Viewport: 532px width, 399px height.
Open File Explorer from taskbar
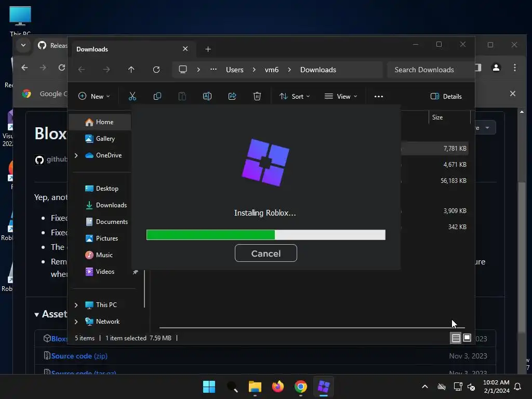(255, 387)
